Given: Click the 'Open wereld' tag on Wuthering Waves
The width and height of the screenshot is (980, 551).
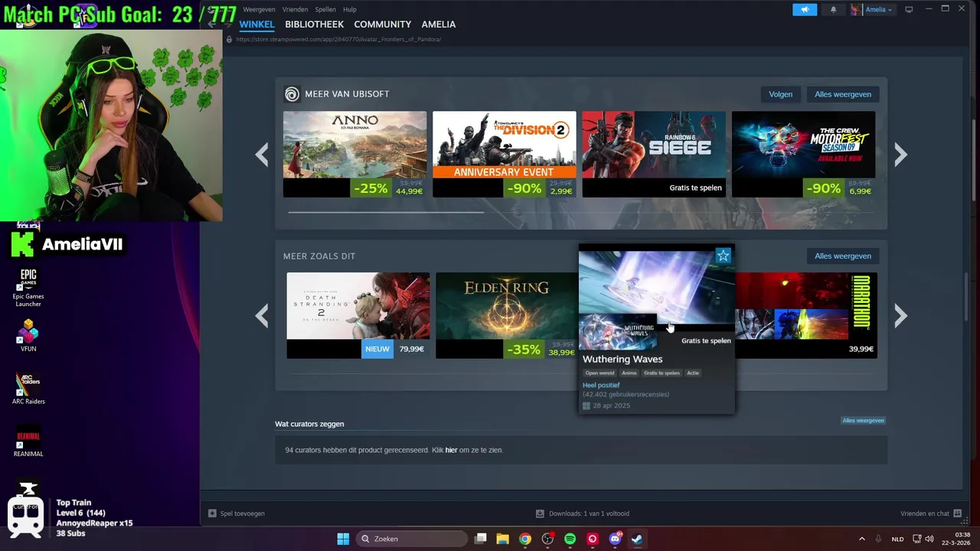Looking at the screenshot, I should click(599, 373).
